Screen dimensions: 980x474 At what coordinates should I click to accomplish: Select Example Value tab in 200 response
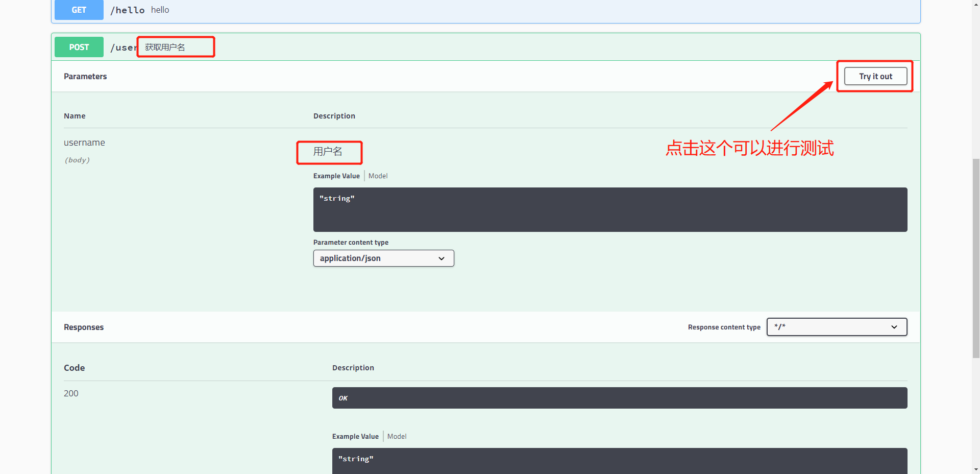(355, 436)
